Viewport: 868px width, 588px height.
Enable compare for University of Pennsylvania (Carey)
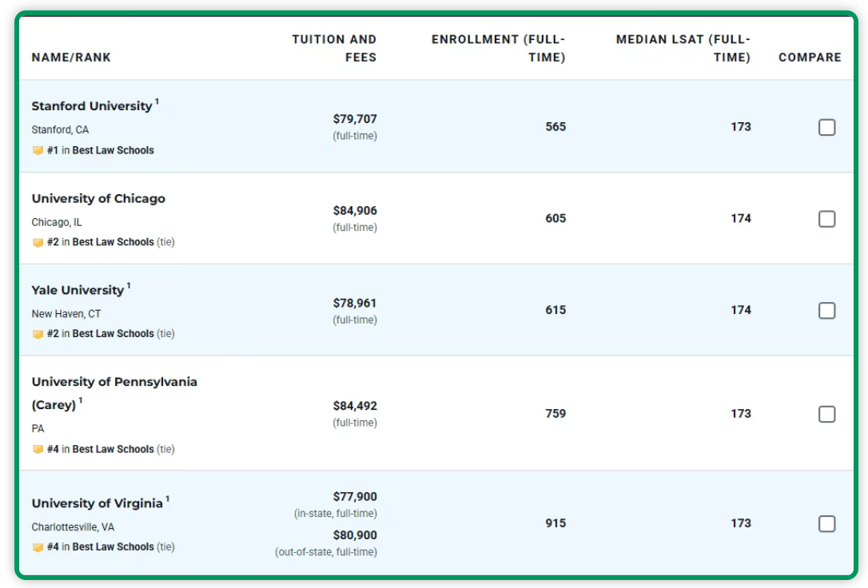click(x=827, y=414)
